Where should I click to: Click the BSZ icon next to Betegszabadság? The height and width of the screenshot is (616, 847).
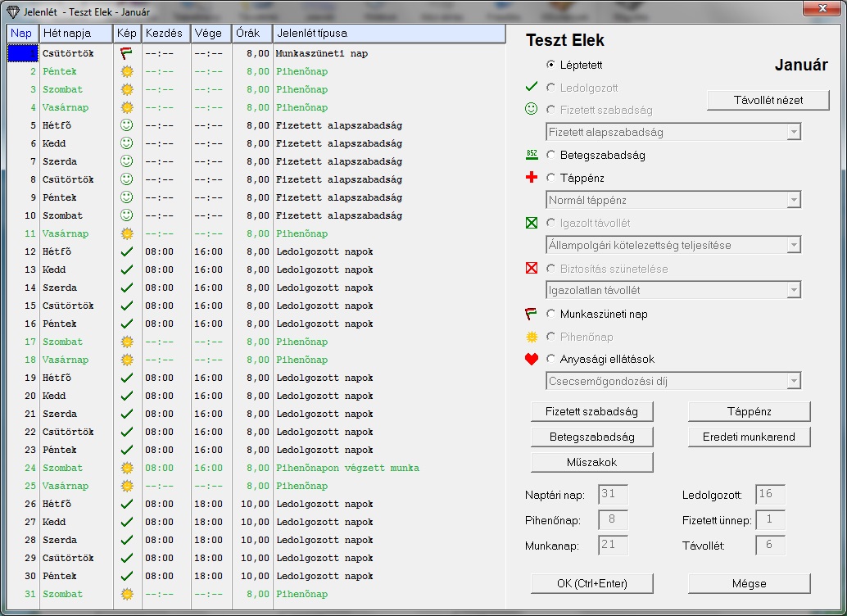532,155
